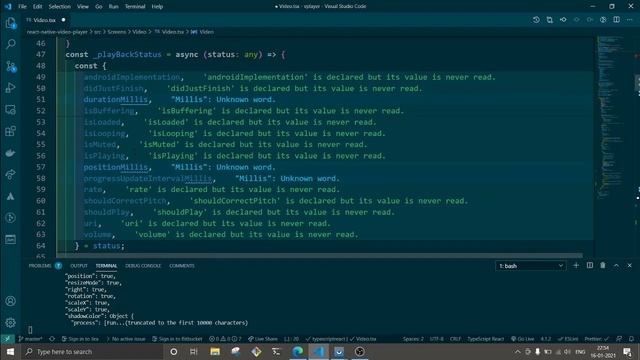Click Sign in to Bitbucket in status bar
This screenshot has width=640, height=360.
click(x=177, y=339)
